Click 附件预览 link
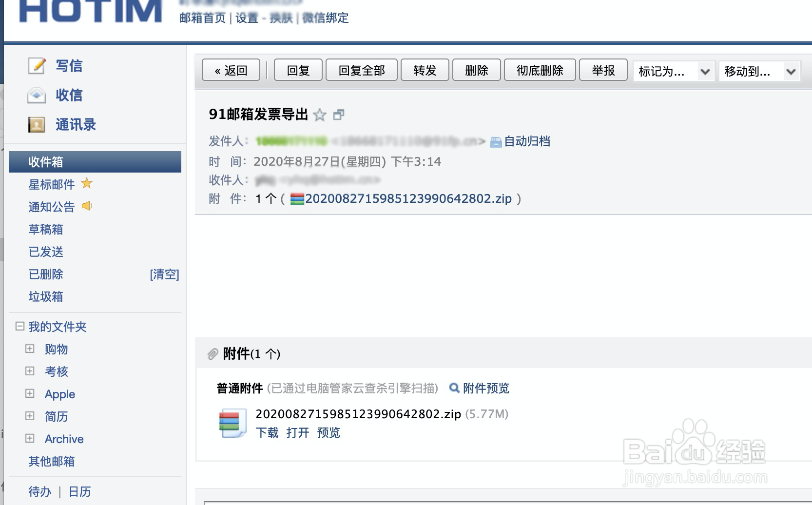Image resolution: width=812 pixels, height=505 pixels. [486, 388]
